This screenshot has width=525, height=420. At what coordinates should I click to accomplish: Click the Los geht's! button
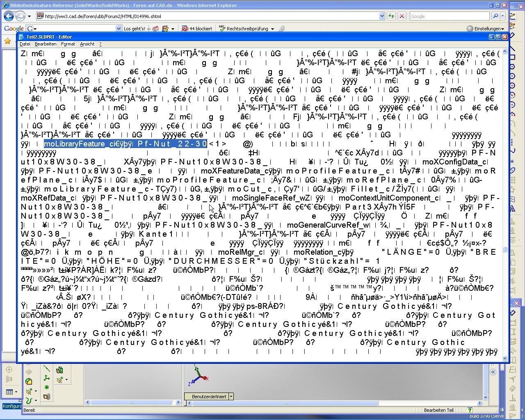coord(134,29)
